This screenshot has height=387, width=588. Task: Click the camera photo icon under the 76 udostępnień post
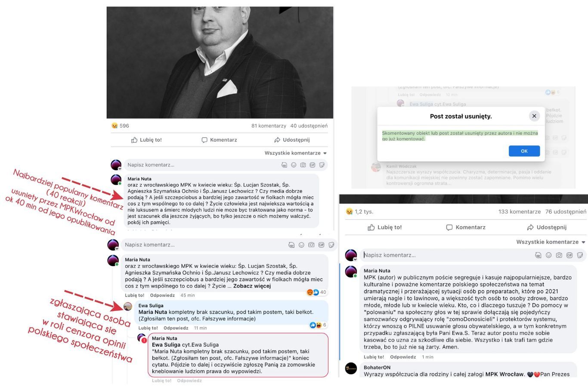pyautogui.click(x=559, y=255)
